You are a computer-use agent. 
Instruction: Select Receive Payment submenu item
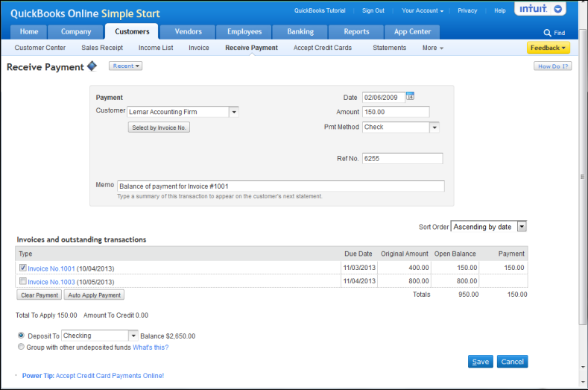click(251, 48)
